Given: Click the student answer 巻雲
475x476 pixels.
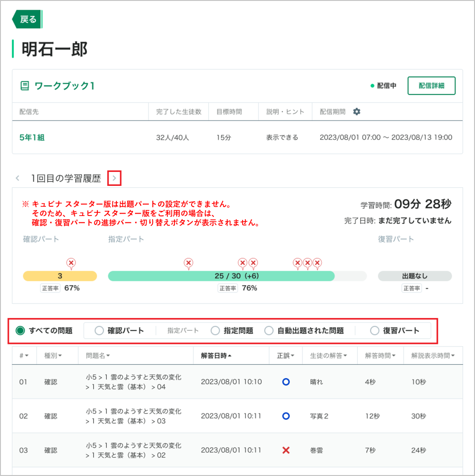Looking at the screenshot, I should pos(316,450).
